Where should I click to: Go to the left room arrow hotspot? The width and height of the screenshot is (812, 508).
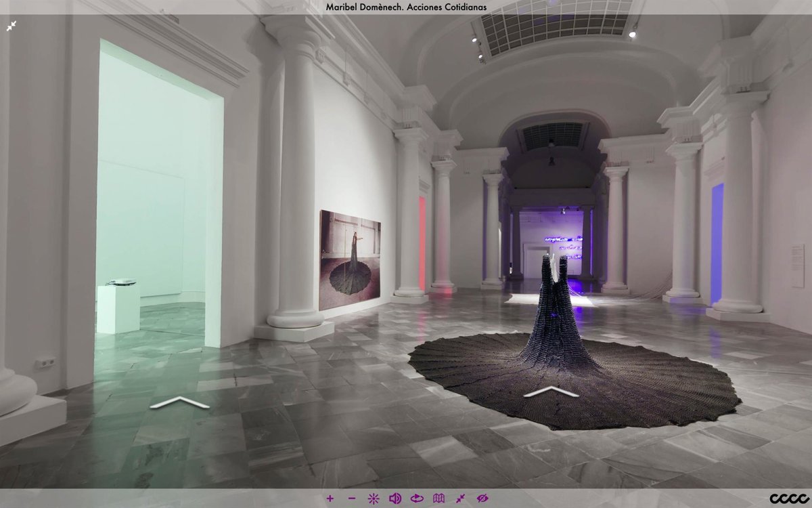pos(179,403)
